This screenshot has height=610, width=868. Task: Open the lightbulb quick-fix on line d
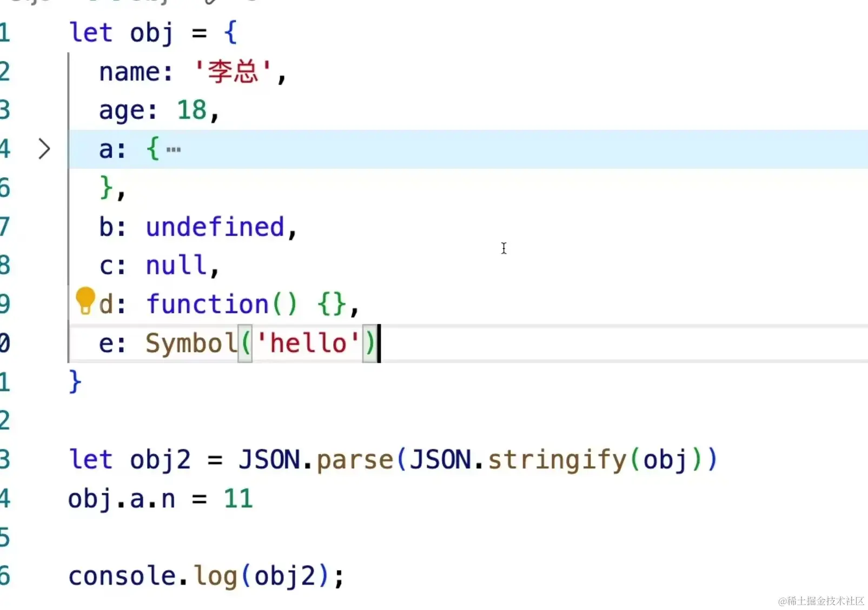[x=85, y=301]
